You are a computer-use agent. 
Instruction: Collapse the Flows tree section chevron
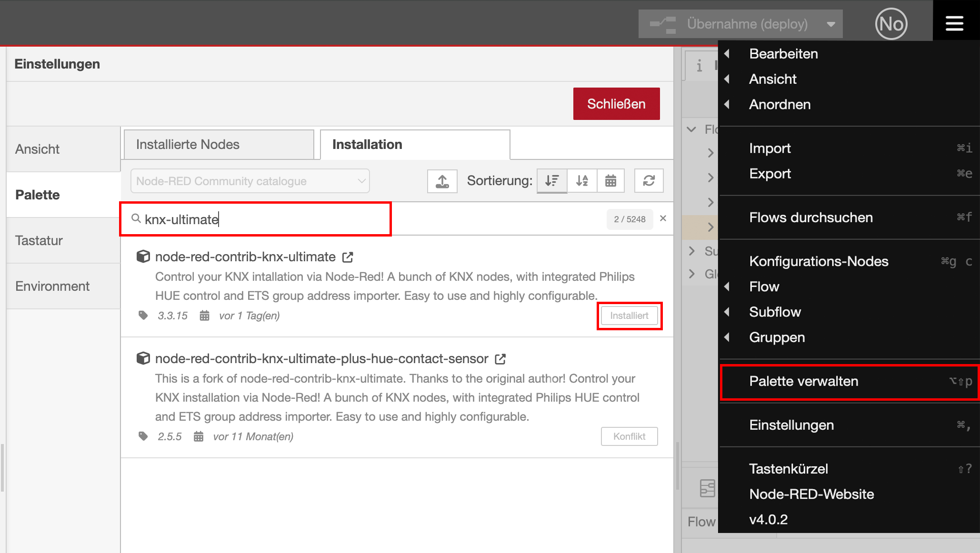[x=692, y=129]
